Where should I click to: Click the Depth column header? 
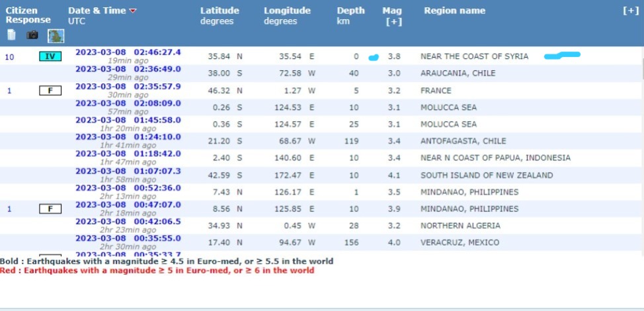pos(350,11)
